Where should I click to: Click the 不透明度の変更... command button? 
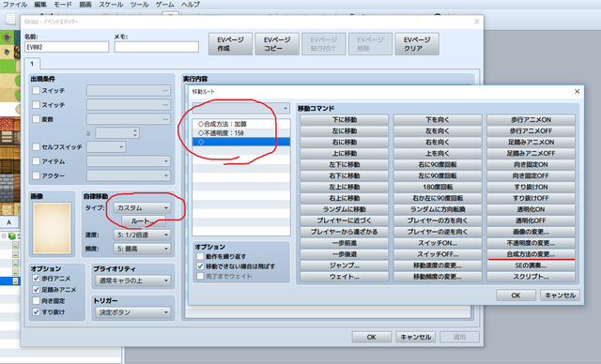(x=531, y=243)
